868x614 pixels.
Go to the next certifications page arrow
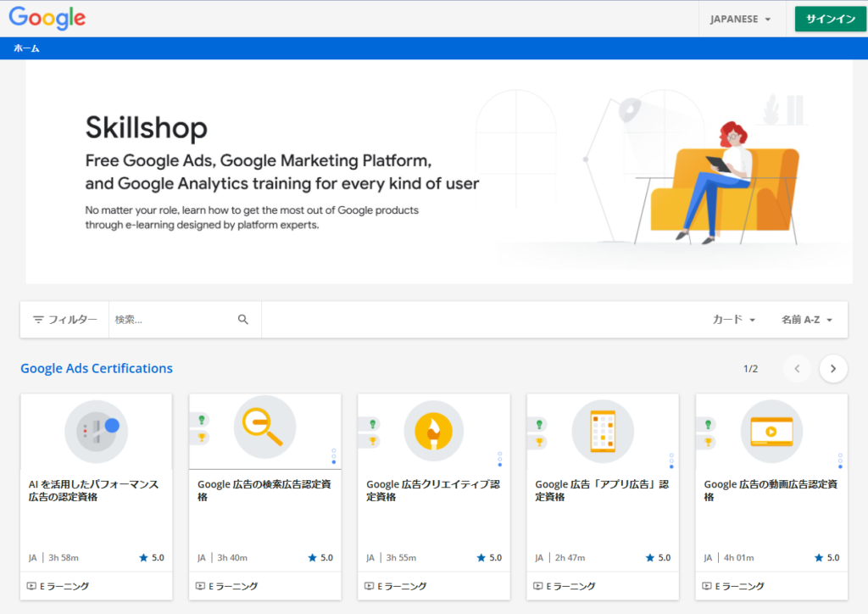[x=833, y=369]
